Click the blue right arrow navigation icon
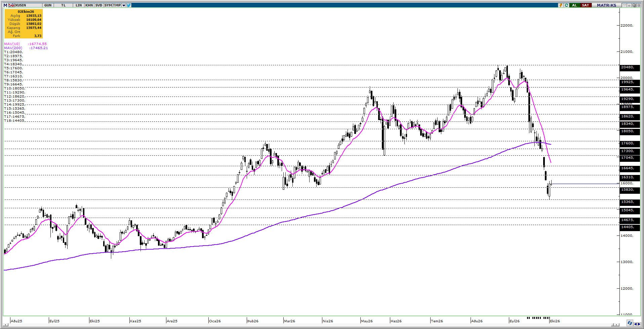Image resolution: width=644 pixels, height=329 pixels. pyautogui.click(x=639, y=324)
